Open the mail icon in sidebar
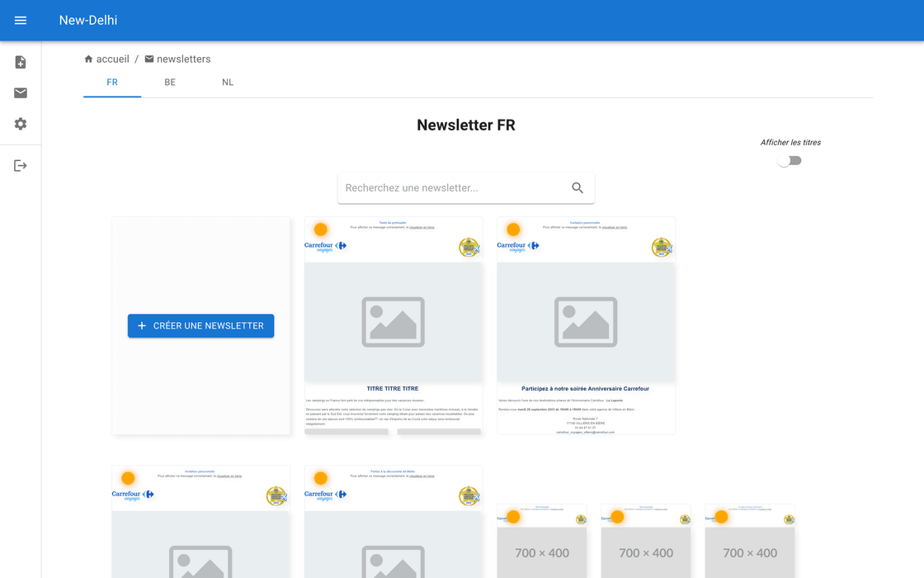 (x=21, y=92)
